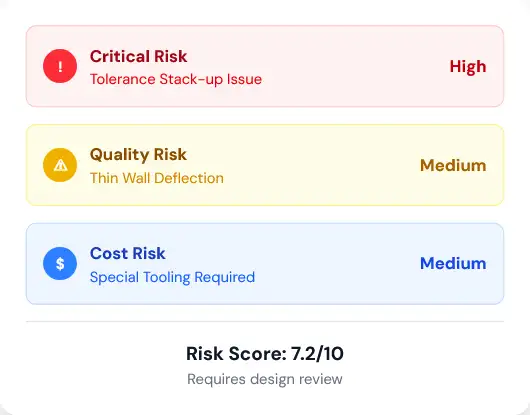
Task: Click the Medium label on Cost Risk
Action: click(453, 264)
